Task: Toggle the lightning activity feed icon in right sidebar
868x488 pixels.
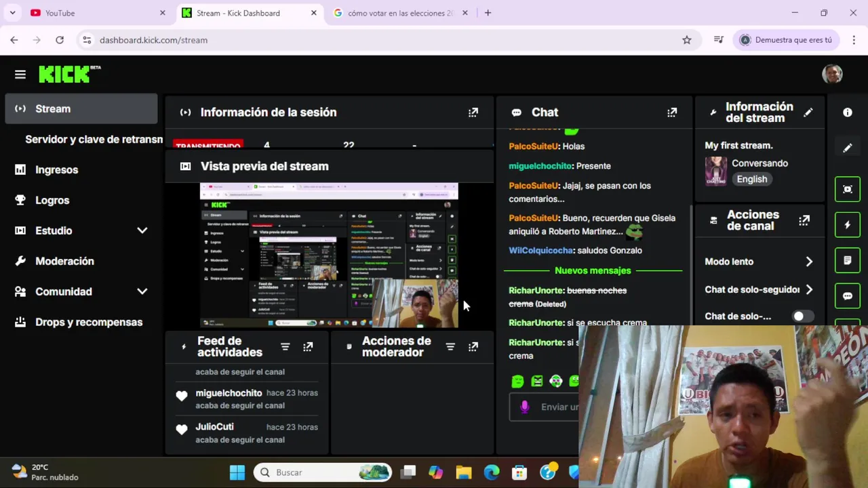Action: click(848, 225)
